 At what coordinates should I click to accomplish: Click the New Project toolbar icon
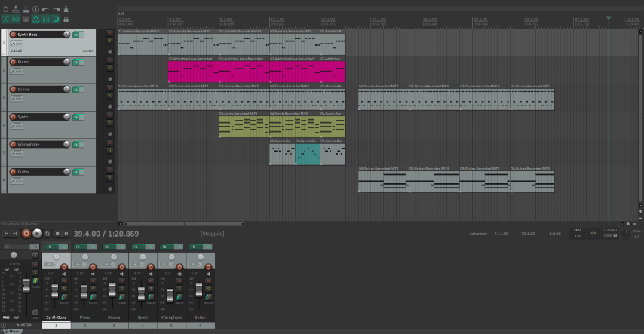pyautogui.click(x=5, y=9)
